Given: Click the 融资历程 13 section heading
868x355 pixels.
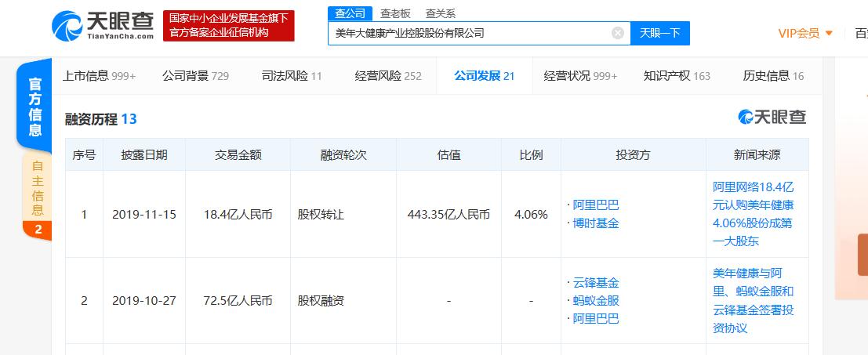Looking at the screenshot, I should pos(100,119).
